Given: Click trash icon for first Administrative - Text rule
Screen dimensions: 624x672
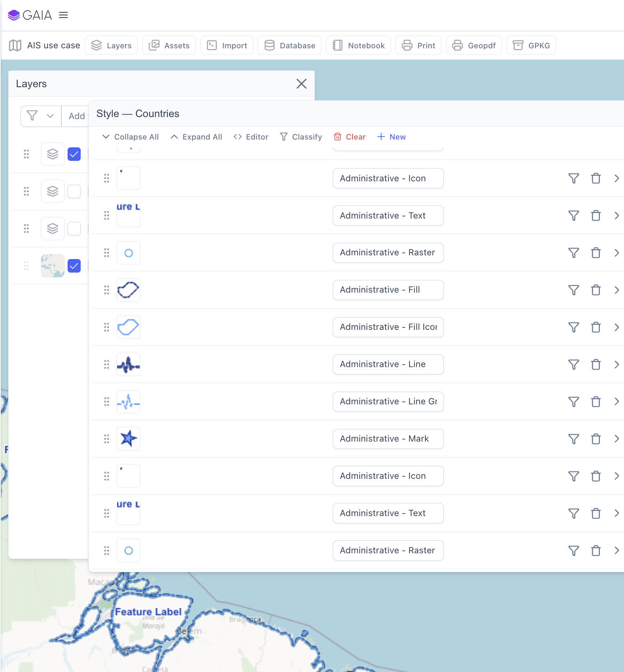Looking at the screenshot, I should pos(595,216).
